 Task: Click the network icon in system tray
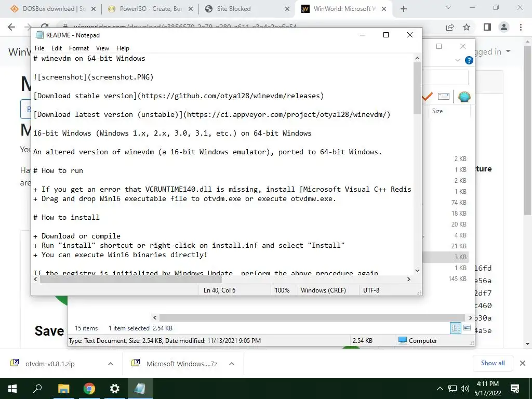pyautogui.click(x=453, y=389)
